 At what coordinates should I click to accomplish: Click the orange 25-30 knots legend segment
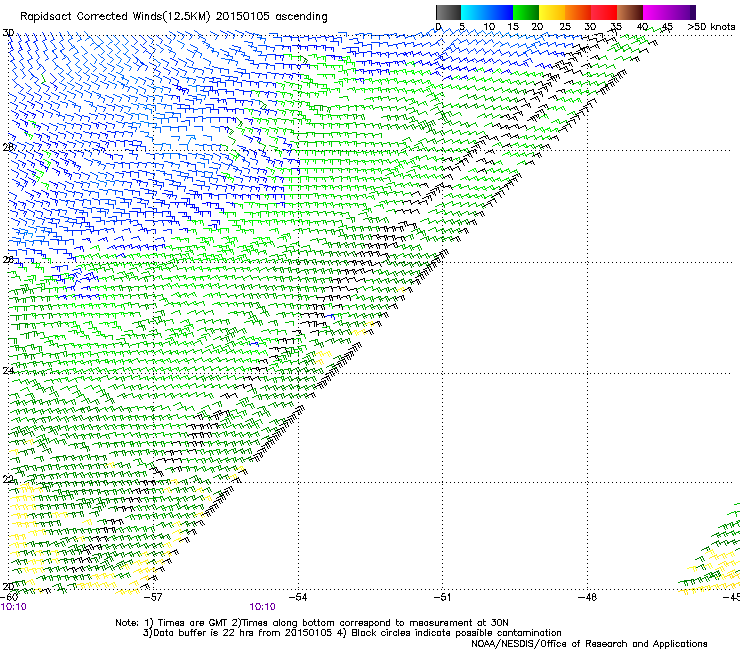pos(578,12)
